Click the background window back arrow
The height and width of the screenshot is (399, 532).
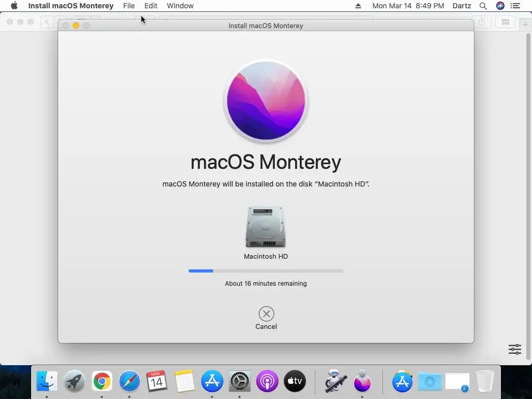47,22
